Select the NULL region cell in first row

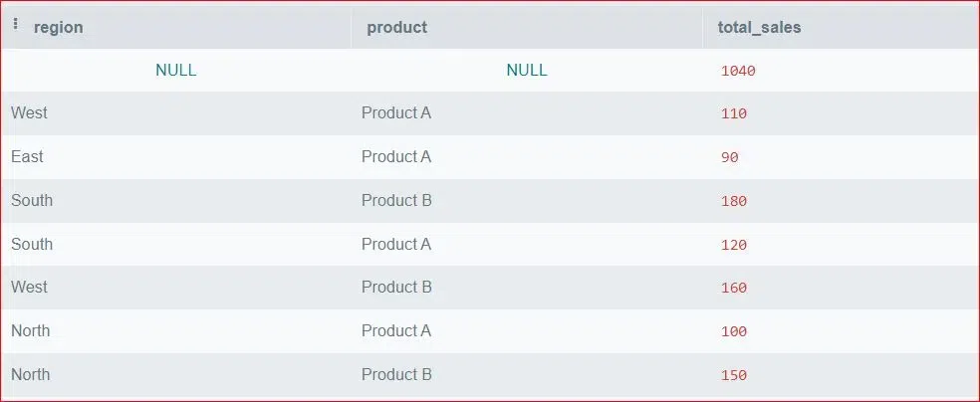tap(175, 71)
